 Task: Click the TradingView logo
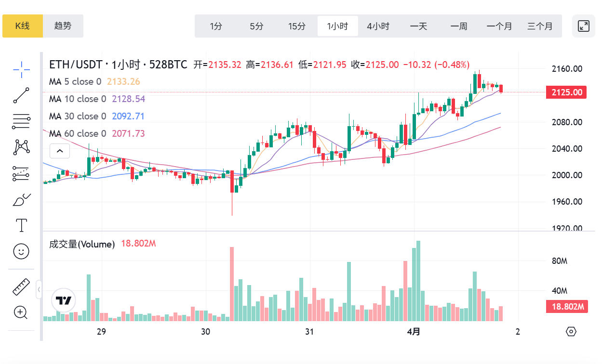pyautogui.click(x=63, y=301)
